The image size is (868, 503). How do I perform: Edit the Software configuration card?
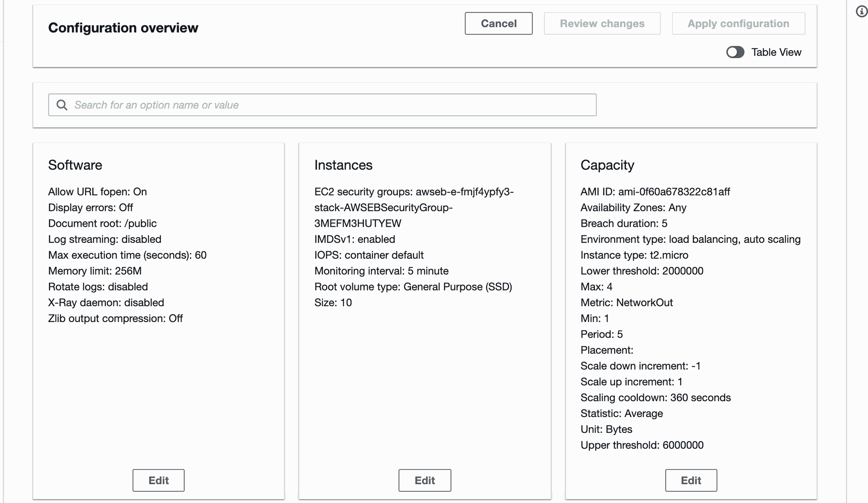point(158,480)
